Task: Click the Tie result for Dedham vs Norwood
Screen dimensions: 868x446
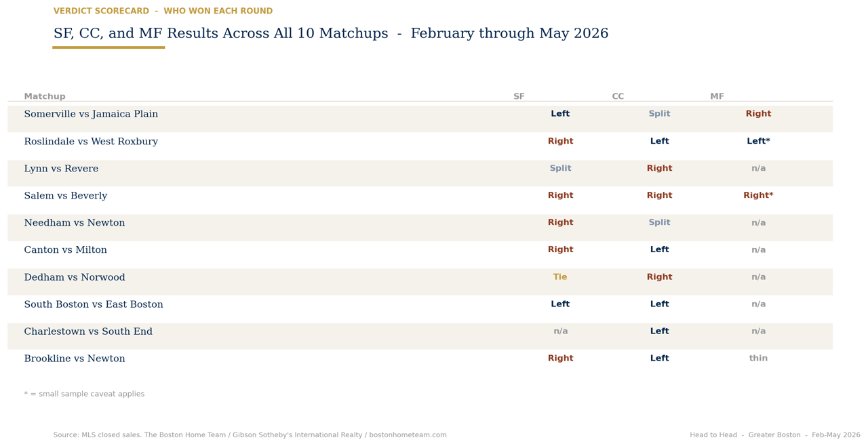Action: tap(560, 277)
